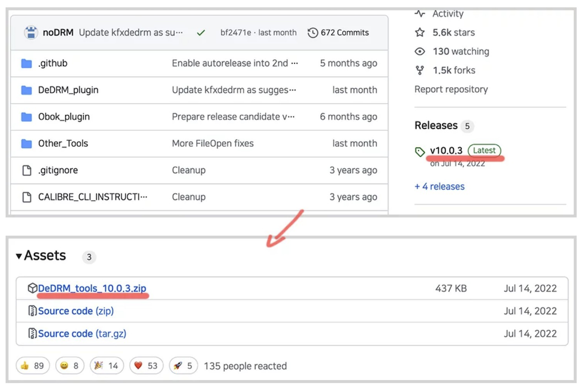
Task: Click the heart reaction showing 53
Action: point(146,366)
